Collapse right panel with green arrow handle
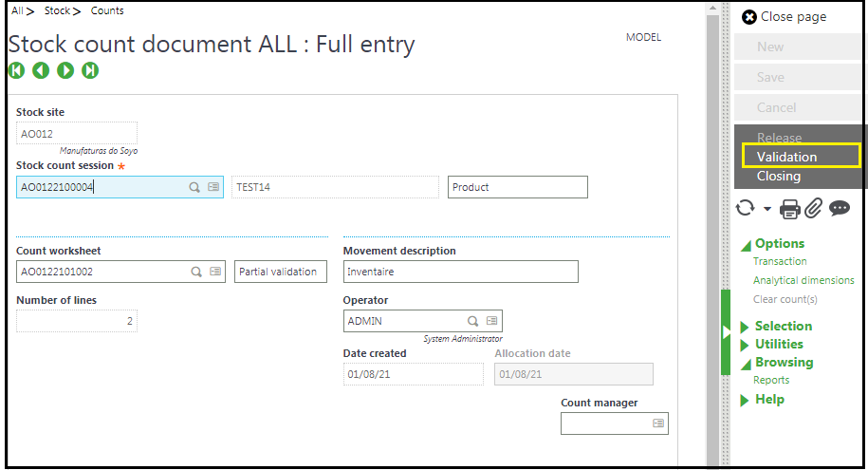The width and height of the screenshot is (868, 470). [726, 332]
